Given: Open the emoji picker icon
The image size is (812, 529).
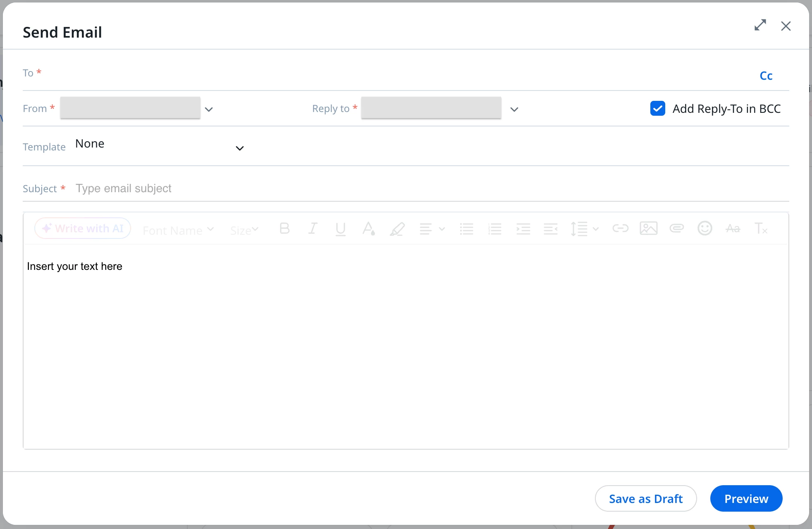Looking at the screenshot, I should (705, 229).
